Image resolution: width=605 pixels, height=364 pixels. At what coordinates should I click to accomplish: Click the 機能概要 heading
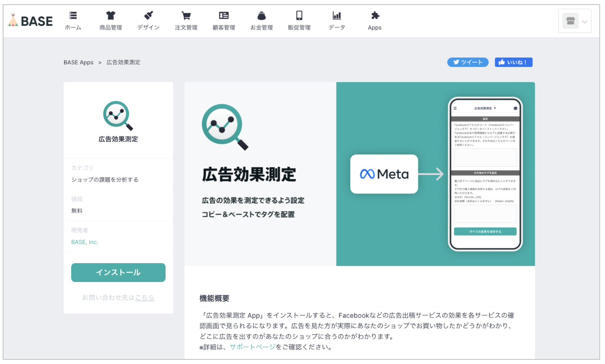(x=214, y=298)
